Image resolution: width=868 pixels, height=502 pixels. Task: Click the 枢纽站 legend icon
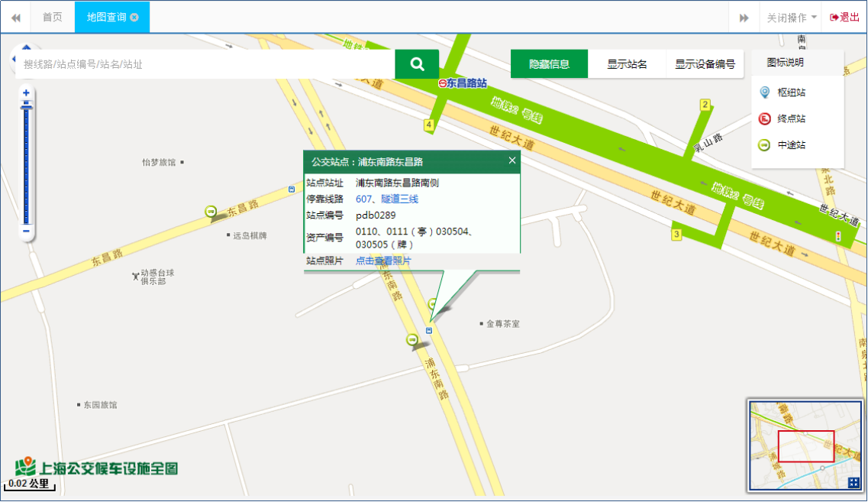[x=764, y=92]
